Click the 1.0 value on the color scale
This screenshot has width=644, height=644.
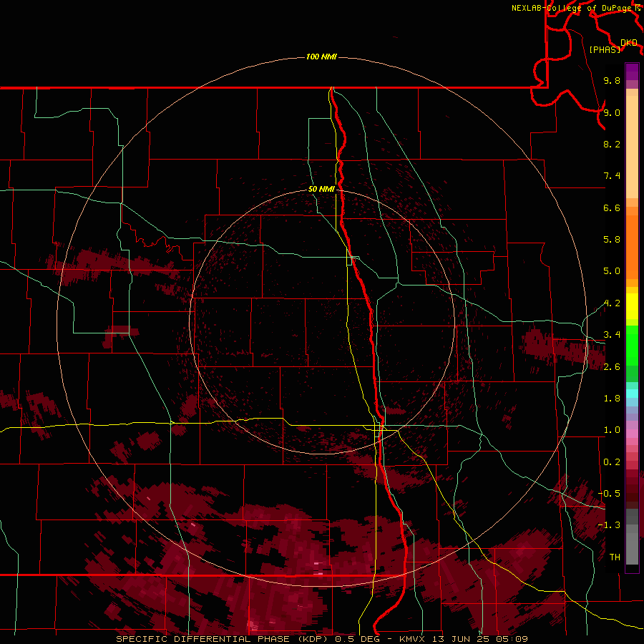pyautogui.click(x=612, y=430)
